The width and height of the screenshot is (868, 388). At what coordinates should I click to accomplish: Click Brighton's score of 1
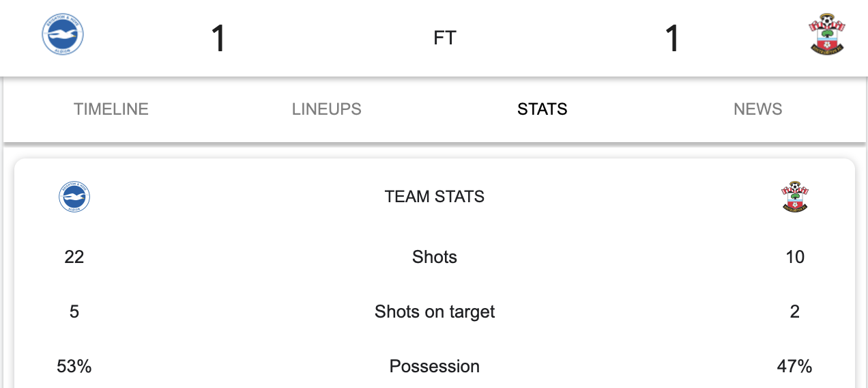click(218, 38)
